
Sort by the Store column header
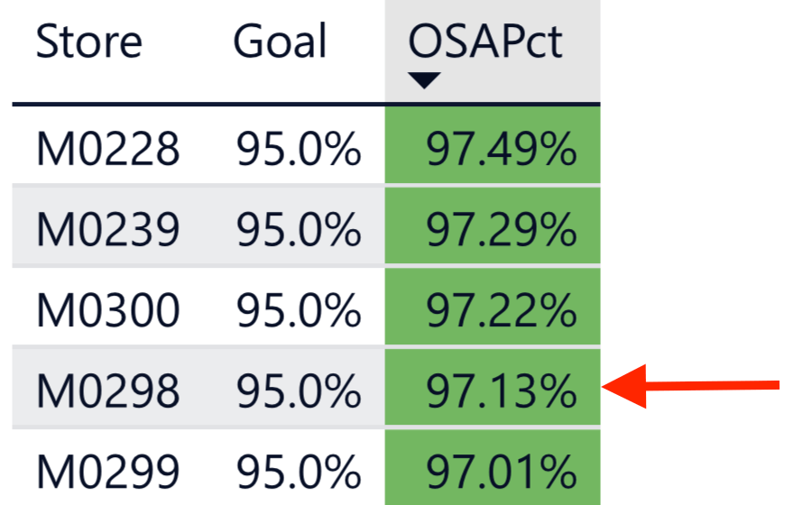click(x=88, y=42)
